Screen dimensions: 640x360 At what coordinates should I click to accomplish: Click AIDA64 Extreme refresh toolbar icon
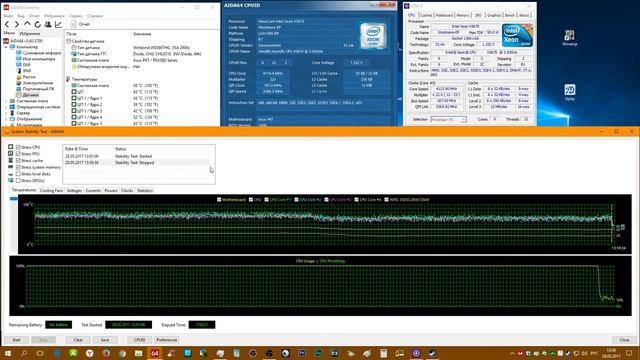[x=38, y=24]
